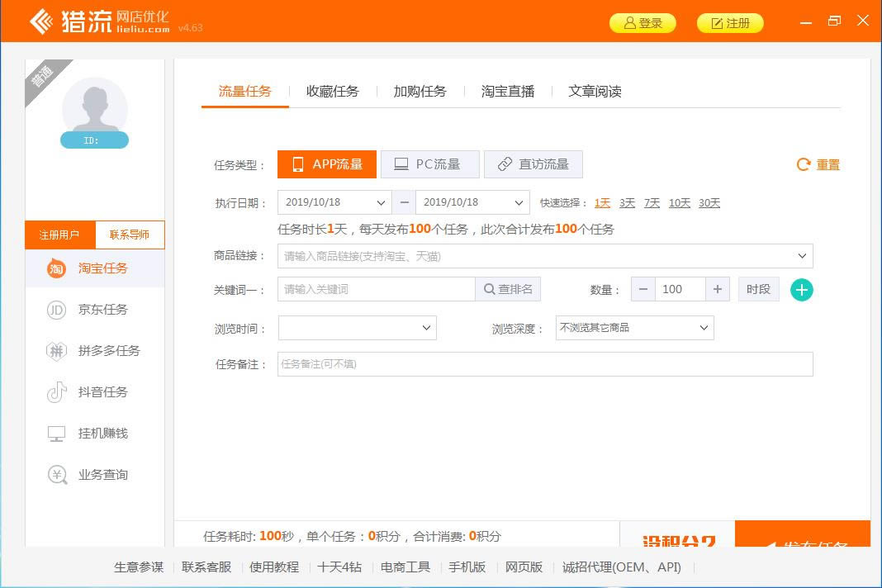Open 京东任务 in the sidebar
882x588 pixels.
click(94, 310)
